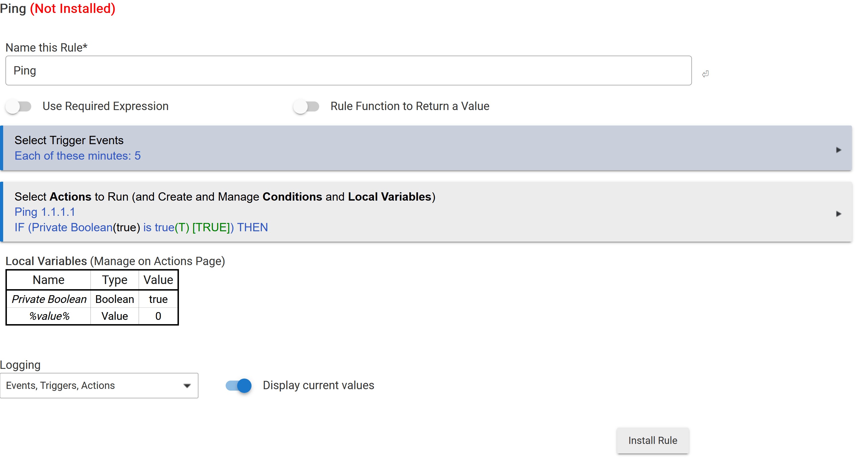
Task: Focus the Name this Rule input field
Action: click(348, 71)
